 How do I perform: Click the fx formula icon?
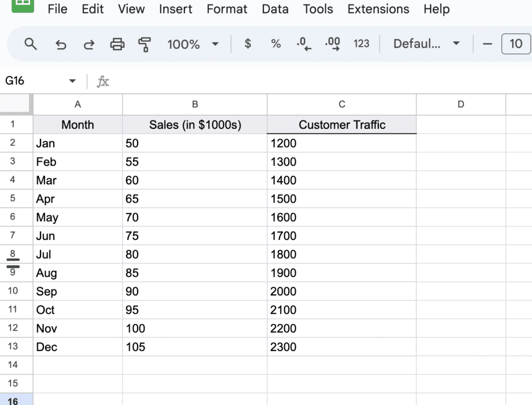(x=103, y=82)
